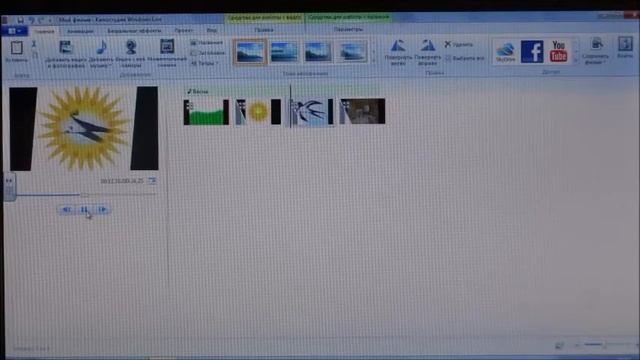Undo the last action

(x=31, y=20)
